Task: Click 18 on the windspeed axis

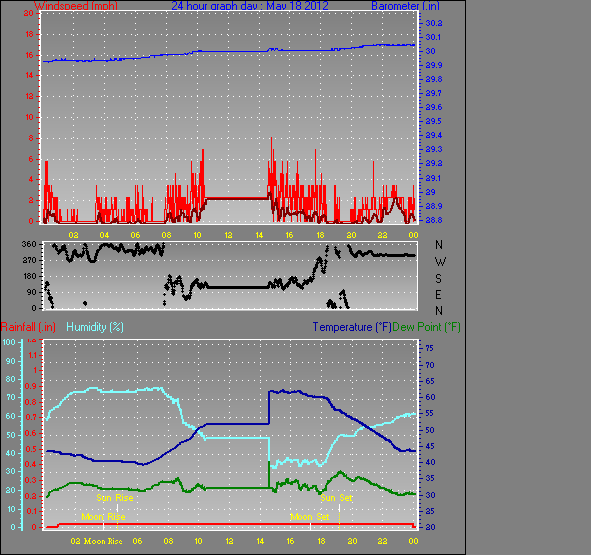Action: 29,34
